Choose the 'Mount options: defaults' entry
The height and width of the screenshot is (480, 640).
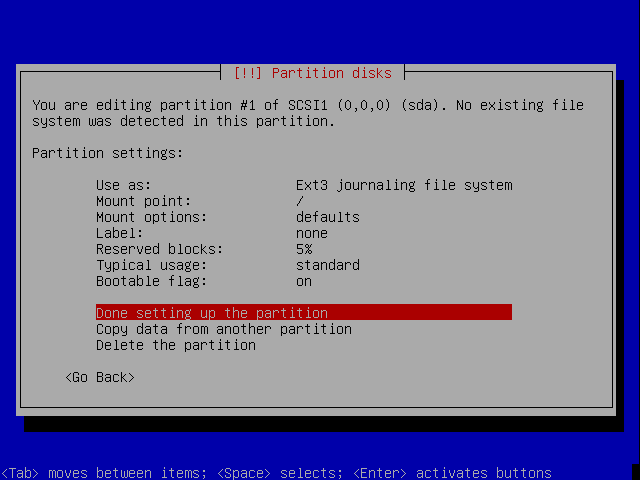[304, 217]
